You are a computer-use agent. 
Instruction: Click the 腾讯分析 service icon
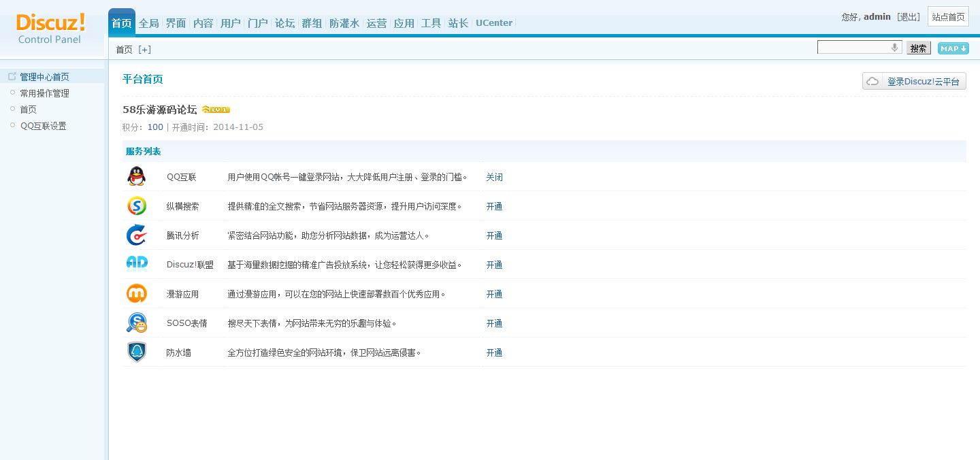[136, 235]
